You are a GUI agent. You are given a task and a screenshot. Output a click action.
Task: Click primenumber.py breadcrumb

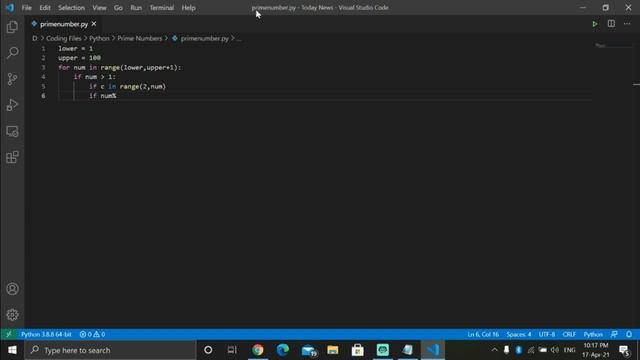tap(204, 38)
